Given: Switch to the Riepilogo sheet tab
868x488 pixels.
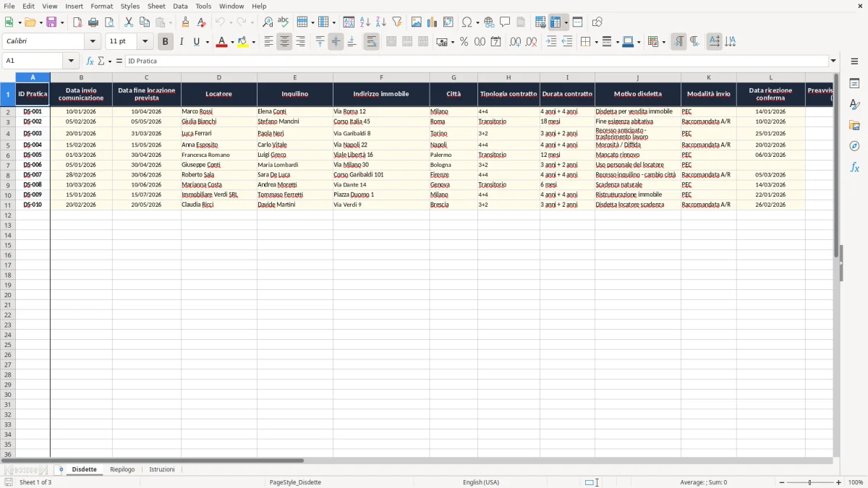Looking at the screenshot, I should pyautogui.click(x=122, y=469).
